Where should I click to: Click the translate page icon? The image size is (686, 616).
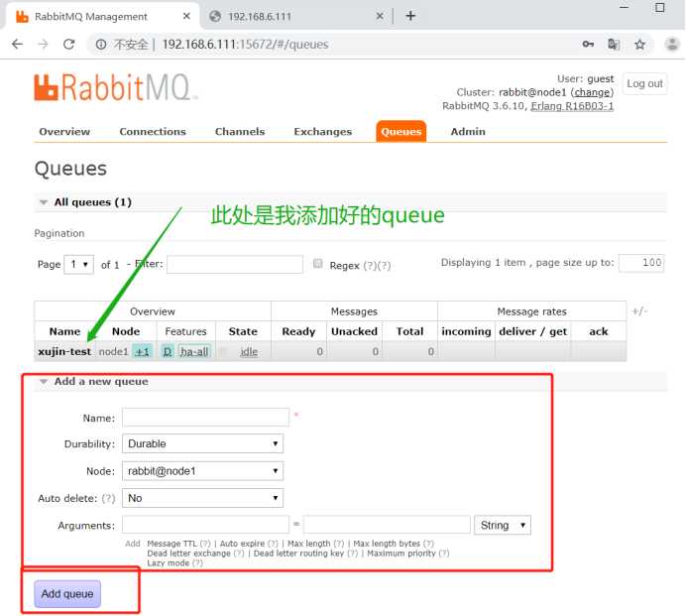pos(614,44)
